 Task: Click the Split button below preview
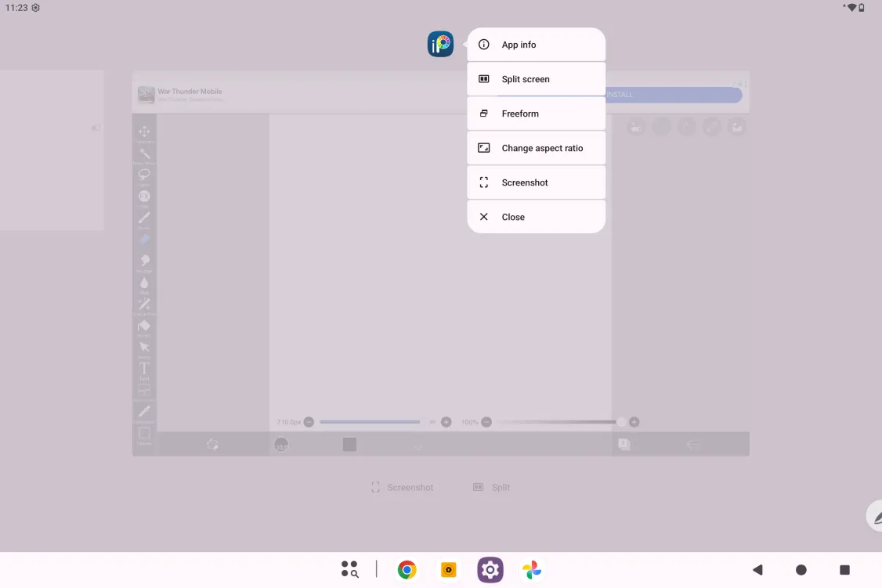pyautogui.click(x=492, y=487)
